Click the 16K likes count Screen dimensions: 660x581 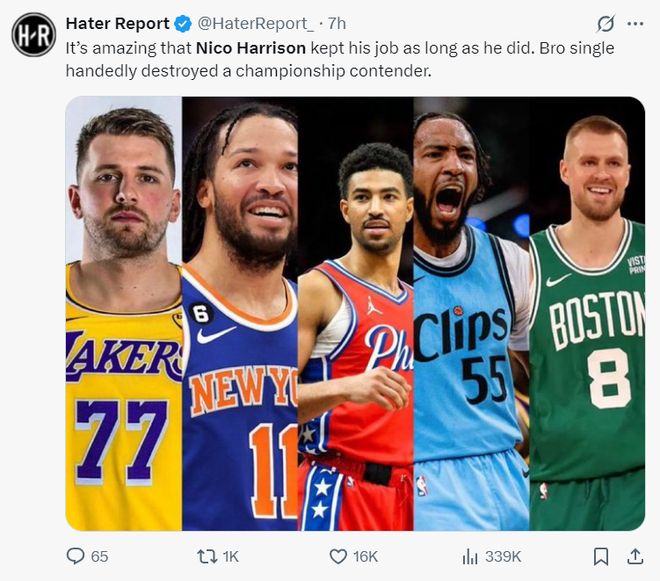(x=365, y=556)
